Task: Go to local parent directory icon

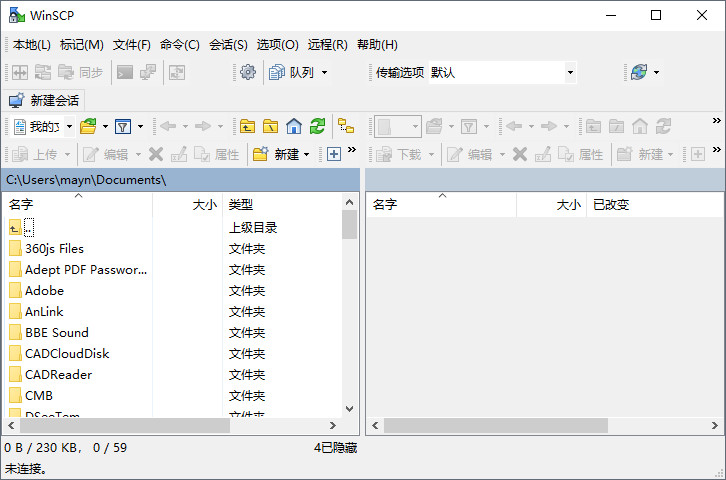Action: (247, 126)
